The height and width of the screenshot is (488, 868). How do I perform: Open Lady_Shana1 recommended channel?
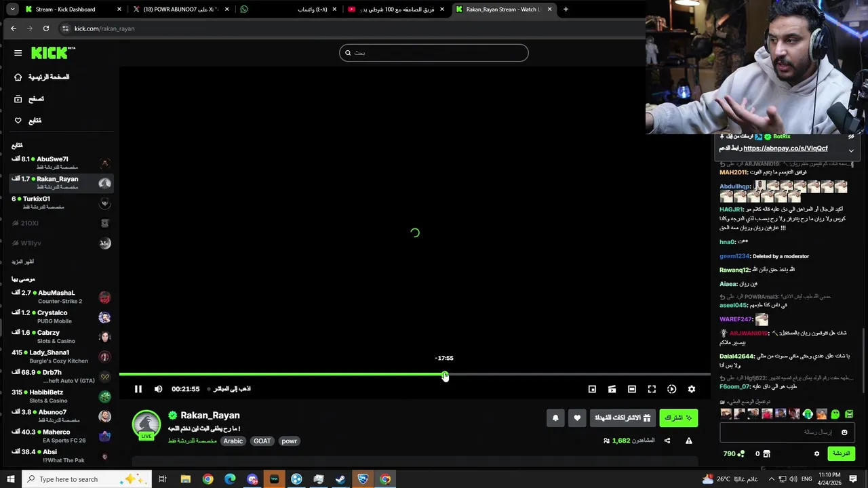point(61,357)
